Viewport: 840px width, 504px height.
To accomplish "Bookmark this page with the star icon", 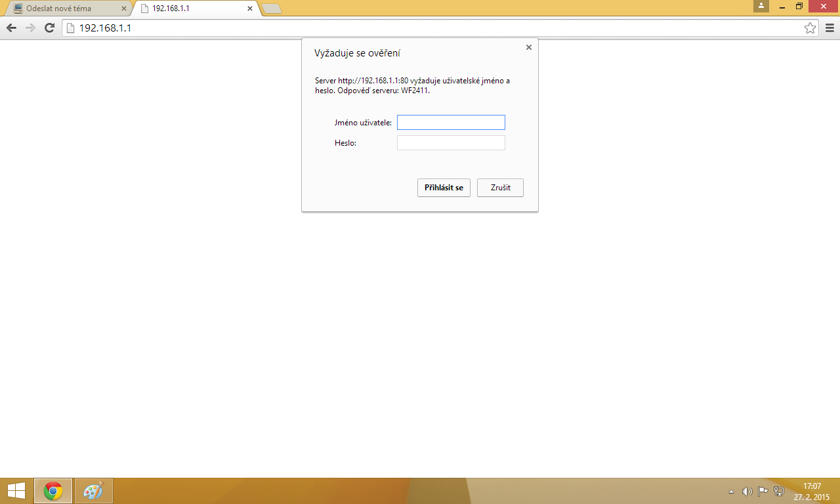I will pyautogui.click(x=810, y=28).
